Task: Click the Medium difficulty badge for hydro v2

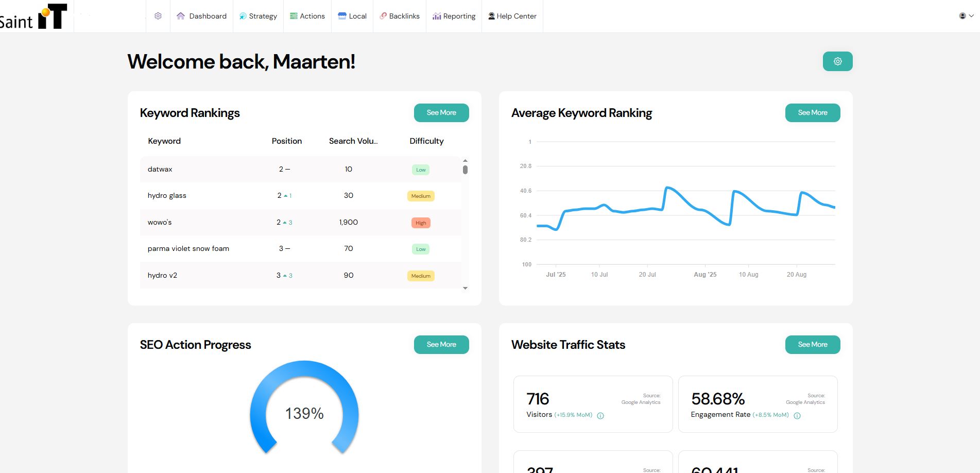Action: [x=421, y=276]
